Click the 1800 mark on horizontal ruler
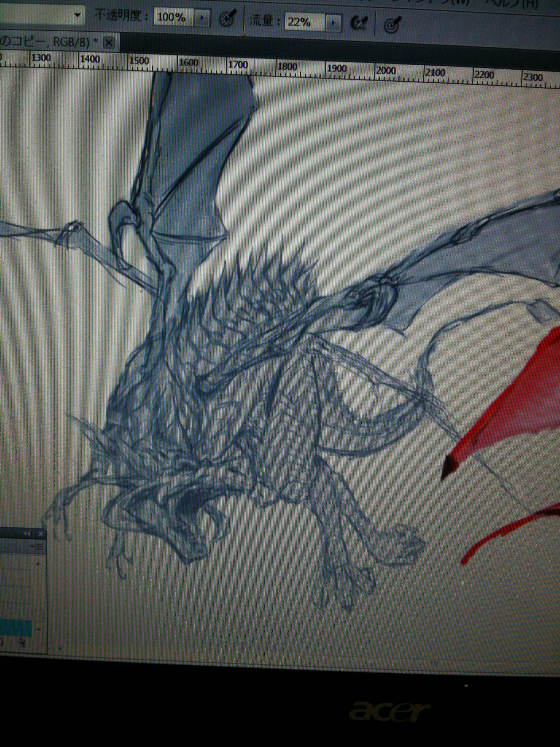The height and width of the screenshot is (747, 560). click(x=287, y=67)
